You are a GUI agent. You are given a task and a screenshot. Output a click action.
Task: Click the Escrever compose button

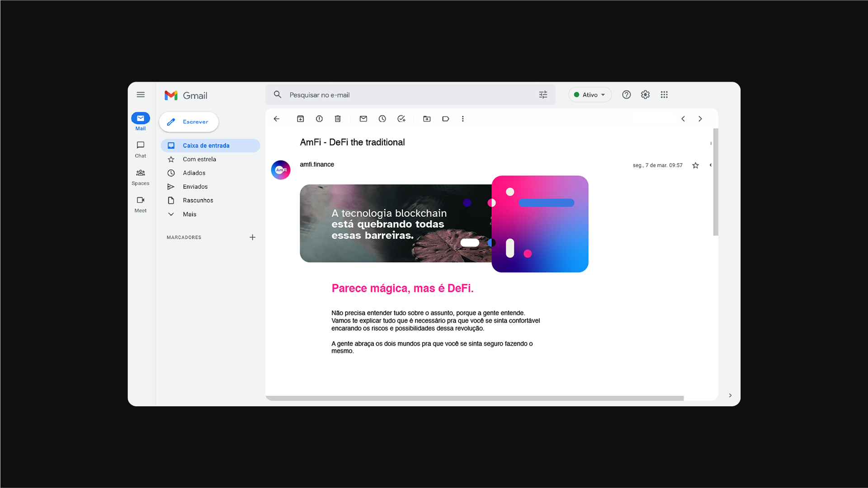pyautogui.click(x=189, y=122)
